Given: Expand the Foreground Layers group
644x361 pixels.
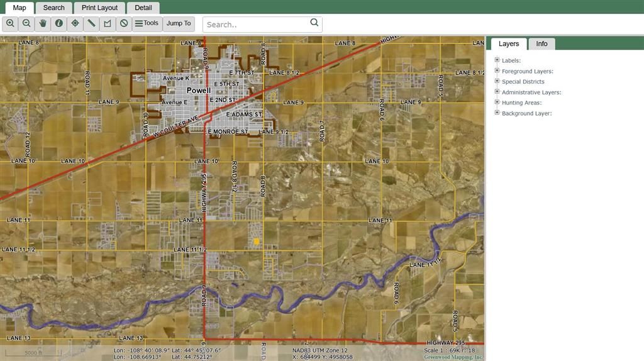Looking at the screenshot, I should coord(497,71).
